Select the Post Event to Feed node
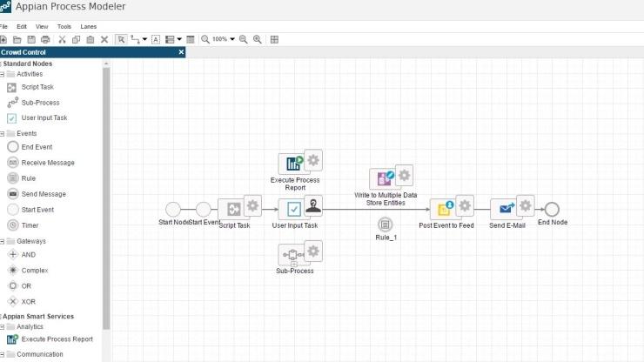Image resolution: width=644 pixels, height=362 pixels. point(446,210)
